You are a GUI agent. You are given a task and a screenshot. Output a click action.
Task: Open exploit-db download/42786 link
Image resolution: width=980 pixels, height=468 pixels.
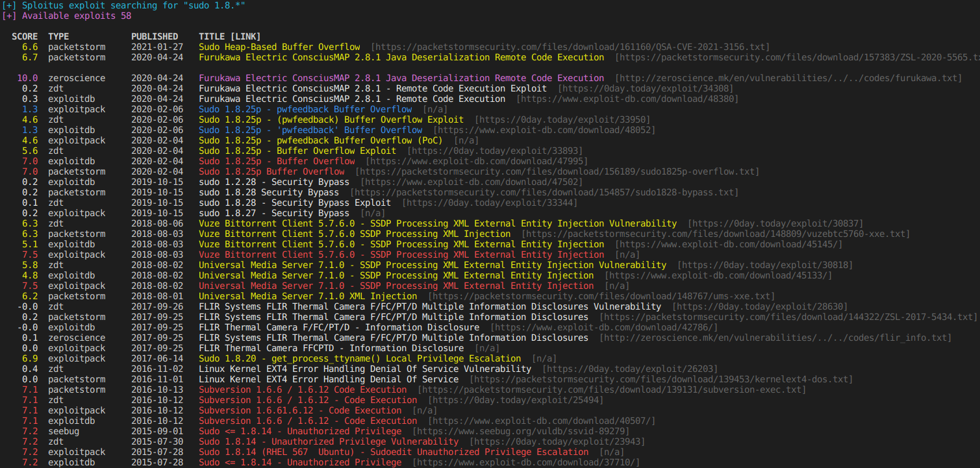604,327
